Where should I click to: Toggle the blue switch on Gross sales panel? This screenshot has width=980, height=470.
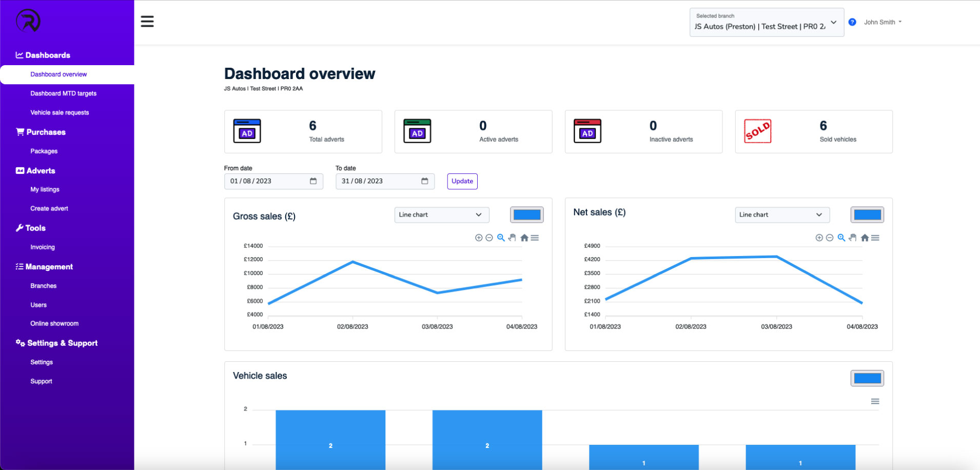tap(526, 214)
